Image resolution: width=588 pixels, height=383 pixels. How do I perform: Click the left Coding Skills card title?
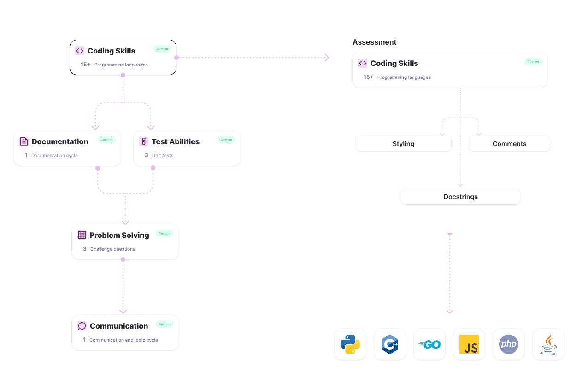[x=112, y=51]
